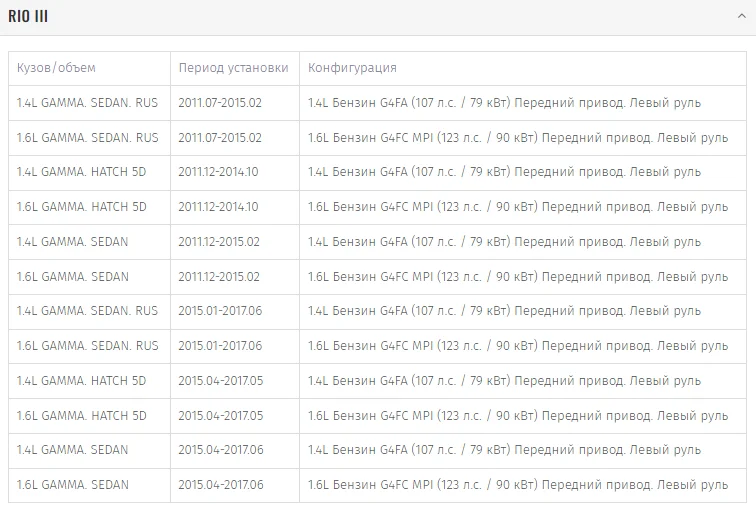Image resolution: width=756 pixels, height=513 pixels.
Task: Select 1.6L GAMMA. SEDAN. RUS row dated 2015.01-2017.06
Action: pos(87,346)
